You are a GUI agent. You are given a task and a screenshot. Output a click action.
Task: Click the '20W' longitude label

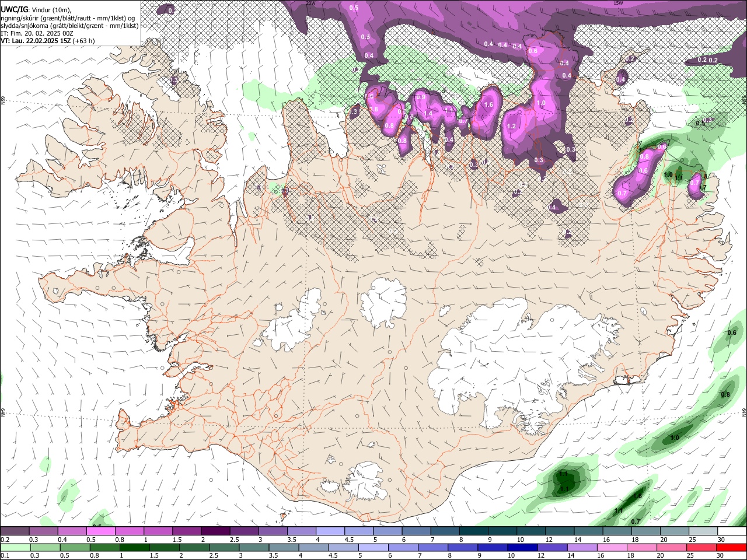(x=310, y=3)
